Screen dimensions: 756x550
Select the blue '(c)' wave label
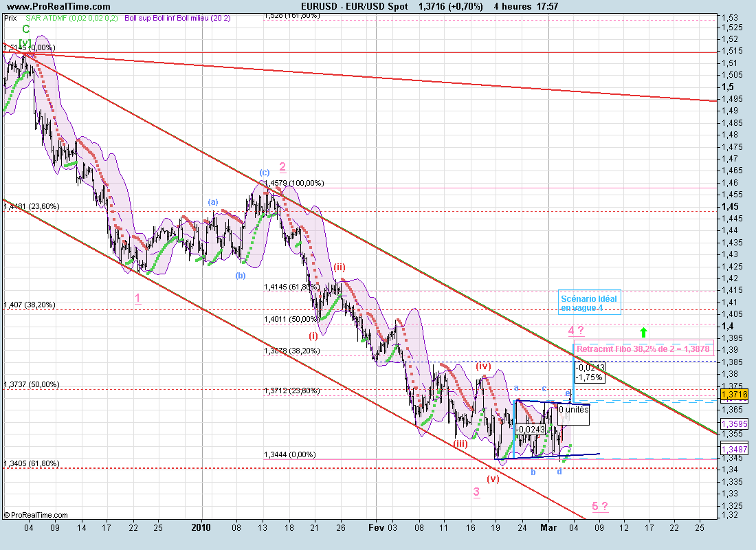coord(264,173)
